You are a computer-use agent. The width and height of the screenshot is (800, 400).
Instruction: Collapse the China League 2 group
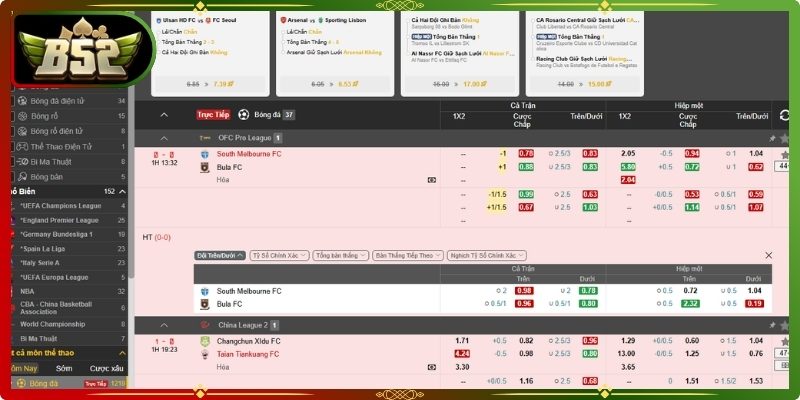[164, 325]
